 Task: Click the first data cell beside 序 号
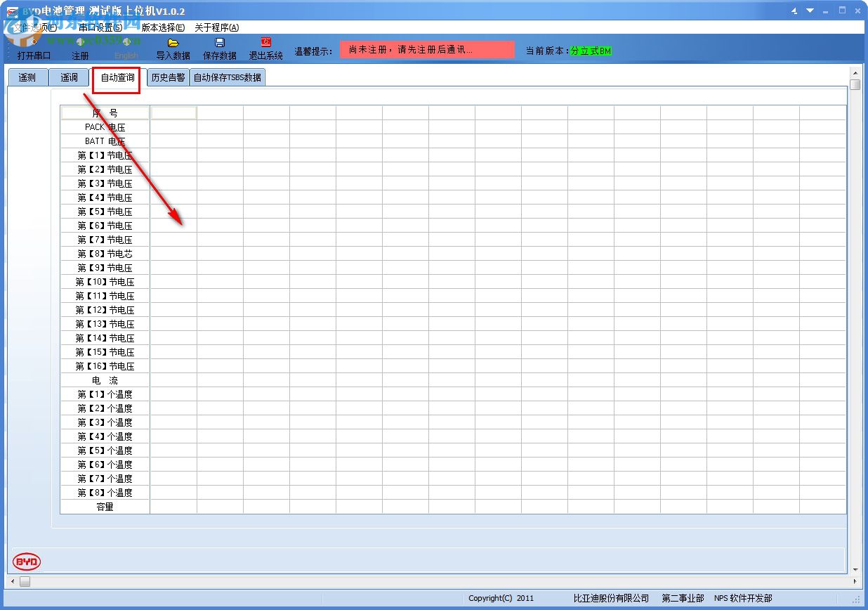pos(173,112)
